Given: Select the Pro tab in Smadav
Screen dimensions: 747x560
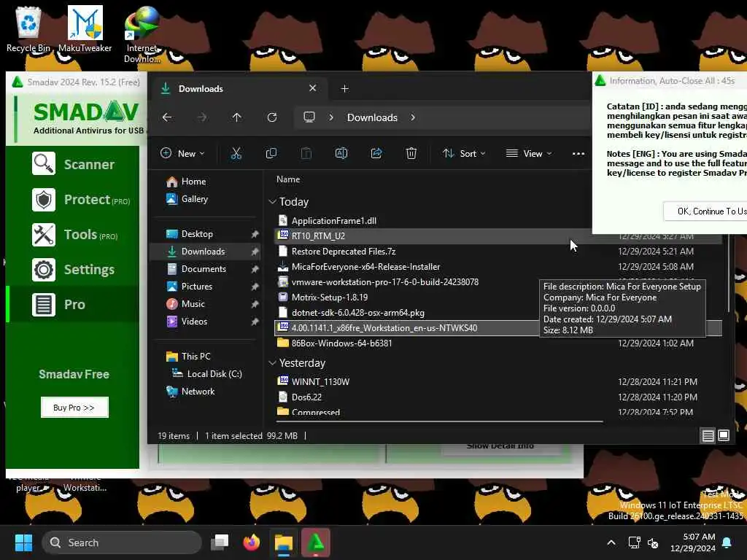Looking at the screenshot, I should 72,305.
